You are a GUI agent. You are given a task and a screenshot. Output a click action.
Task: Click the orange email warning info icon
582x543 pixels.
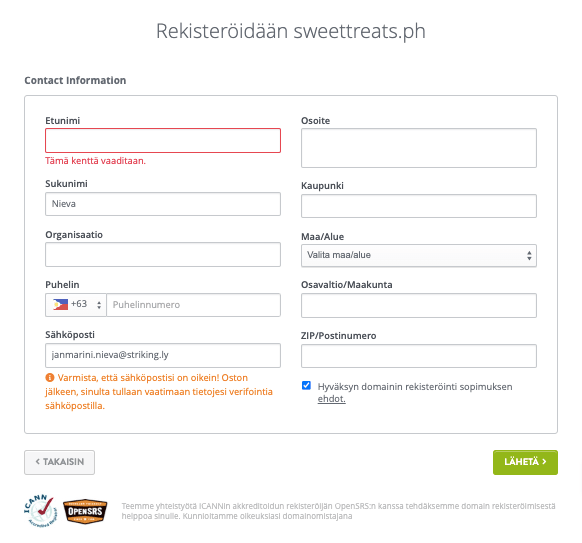click(50, 378)
